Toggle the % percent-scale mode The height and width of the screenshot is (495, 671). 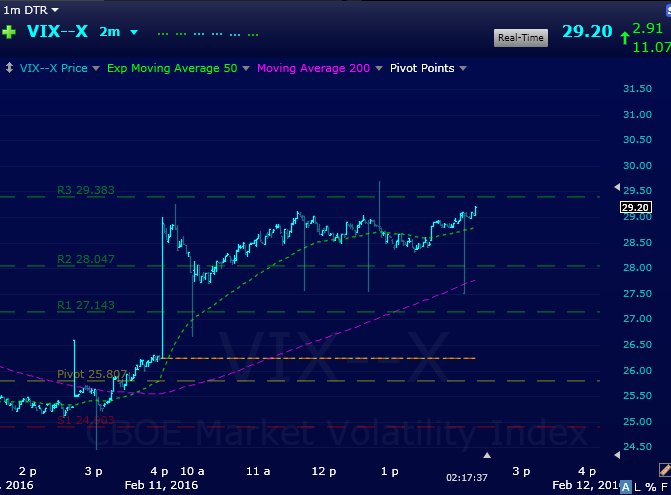click(651, 487)
